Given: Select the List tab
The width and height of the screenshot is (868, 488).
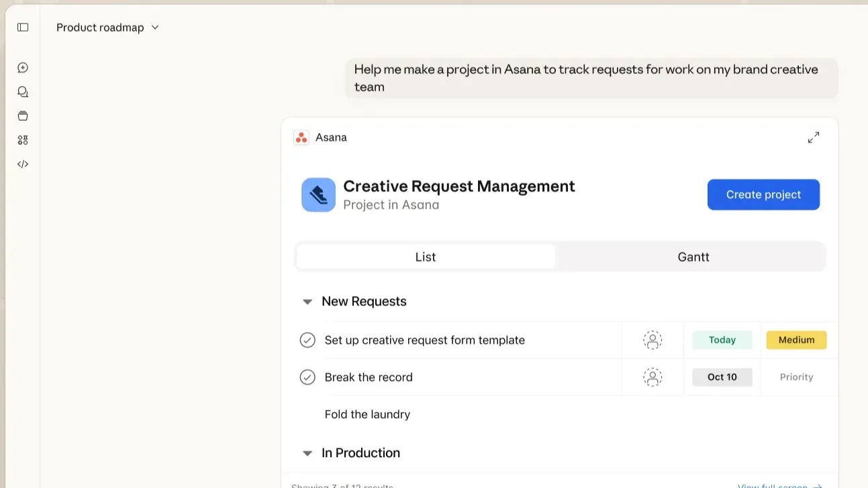Looking at the screenshot, I should [426, 257].
